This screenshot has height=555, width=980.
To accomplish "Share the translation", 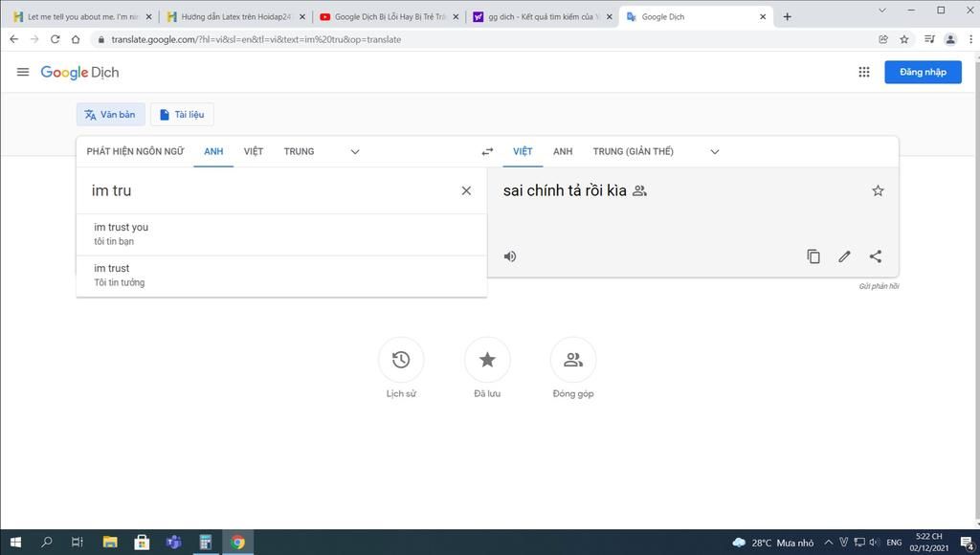I will 876,256.
